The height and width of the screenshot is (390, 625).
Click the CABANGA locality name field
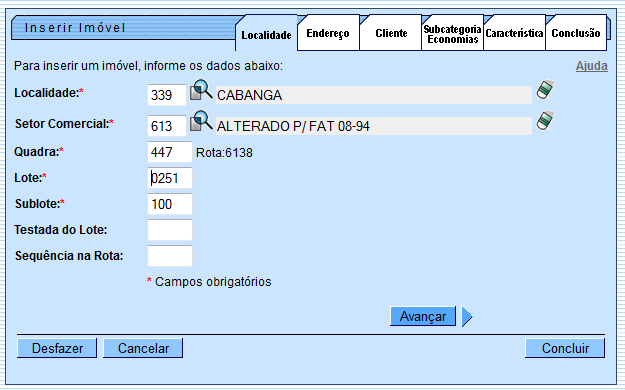(x=373, y=95)
